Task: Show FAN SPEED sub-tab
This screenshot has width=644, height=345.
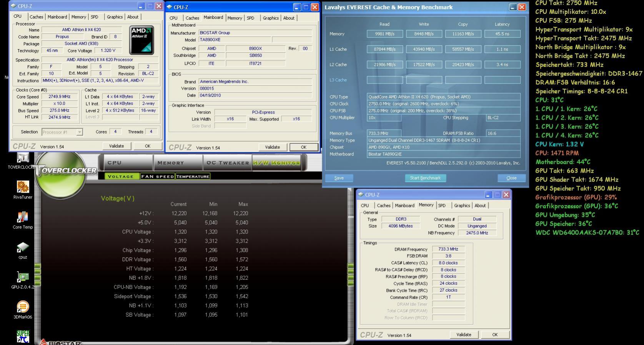Action: (158, 177)
